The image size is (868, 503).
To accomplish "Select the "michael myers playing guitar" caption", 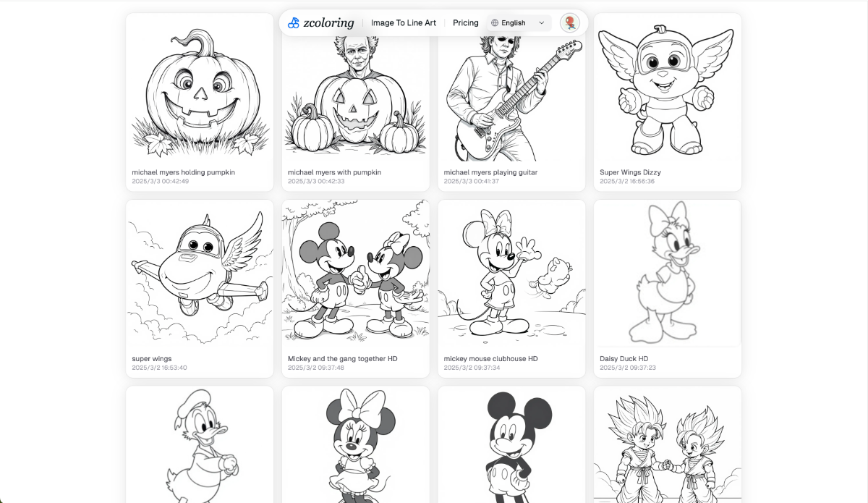I will (490, 172).
